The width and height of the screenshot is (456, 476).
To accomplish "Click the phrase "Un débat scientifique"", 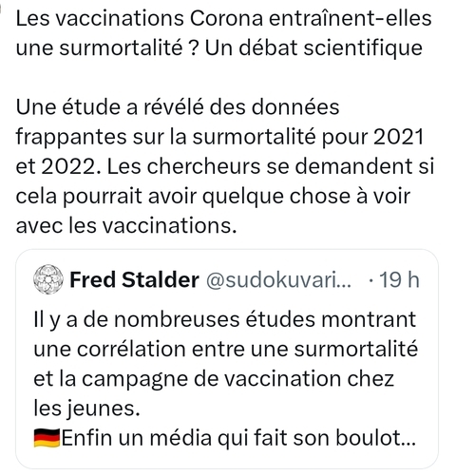I will point(313,48).
